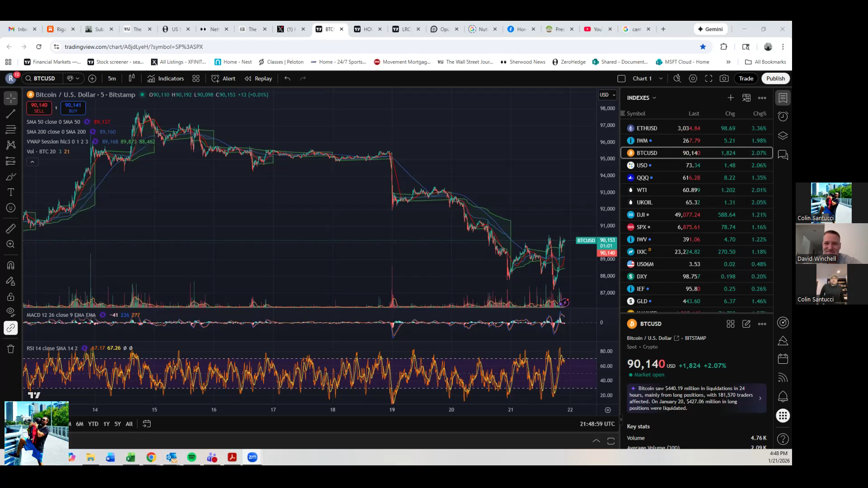Image resolution: width=868 pixels, height=488 pixels.
Task: Expand the Chart 1 layout dropdown
Action: coord(660,78)
